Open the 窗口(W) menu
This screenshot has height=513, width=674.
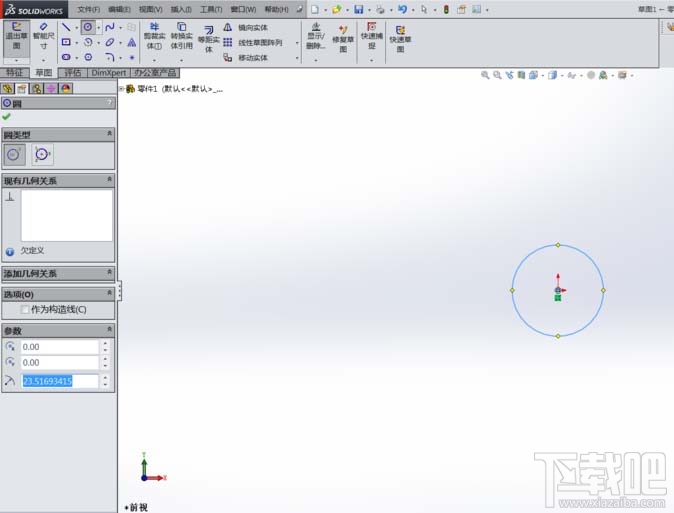[243, 9]
